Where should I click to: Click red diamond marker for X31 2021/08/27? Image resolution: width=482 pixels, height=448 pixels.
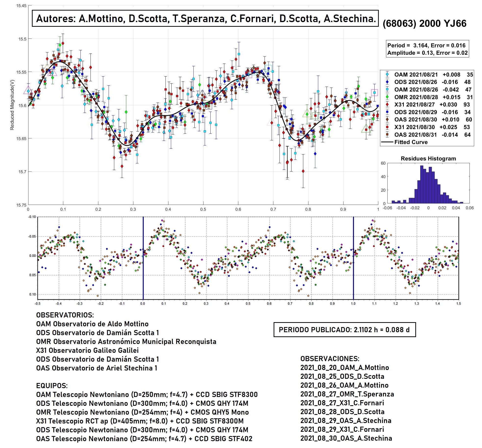pyautogui.click(x=387, y=105)
